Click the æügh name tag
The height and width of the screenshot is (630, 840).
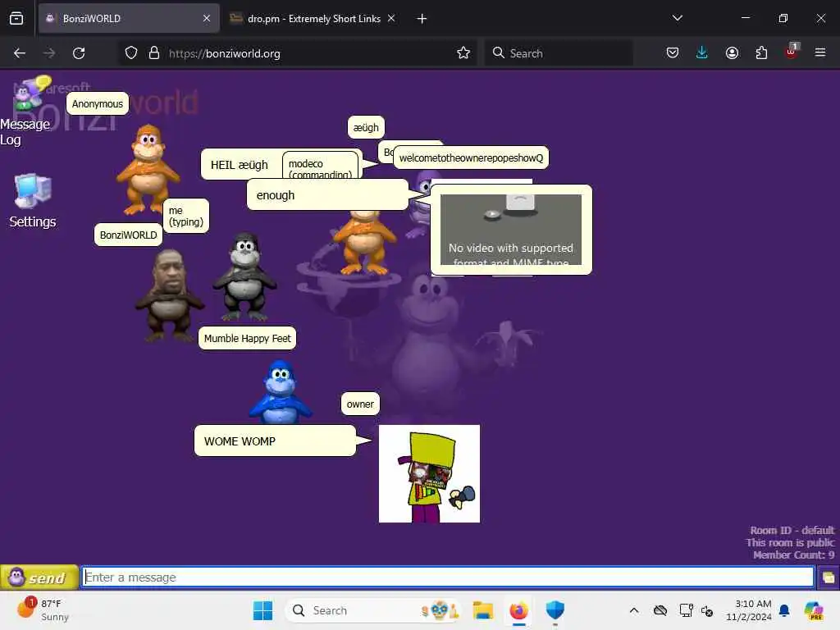pyautogui.click(x=367, y=127)
